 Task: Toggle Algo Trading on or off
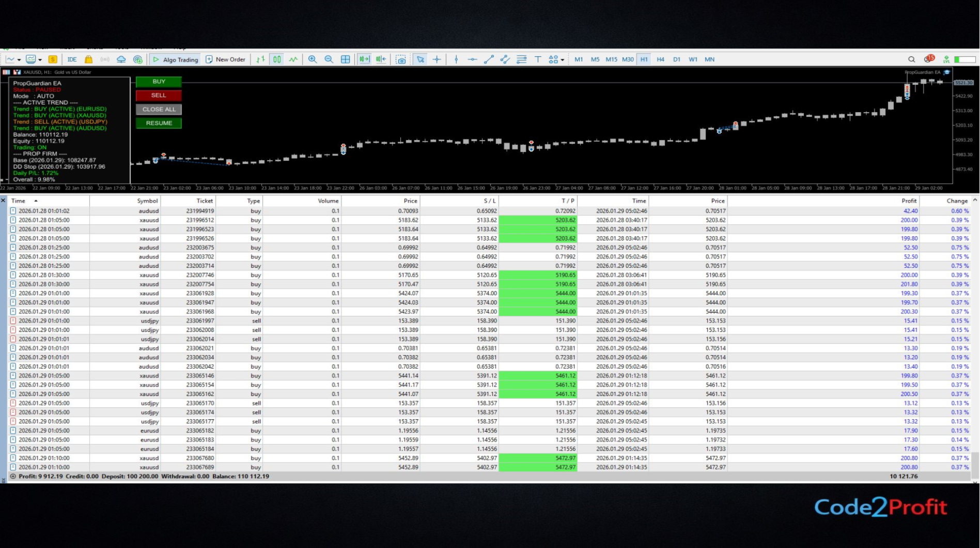tap(176, 59)
